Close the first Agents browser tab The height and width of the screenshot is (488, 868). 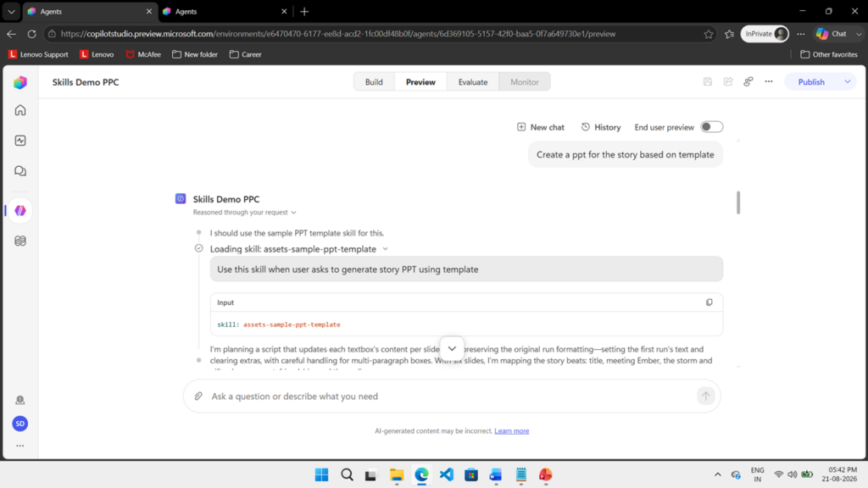[148, 11]
